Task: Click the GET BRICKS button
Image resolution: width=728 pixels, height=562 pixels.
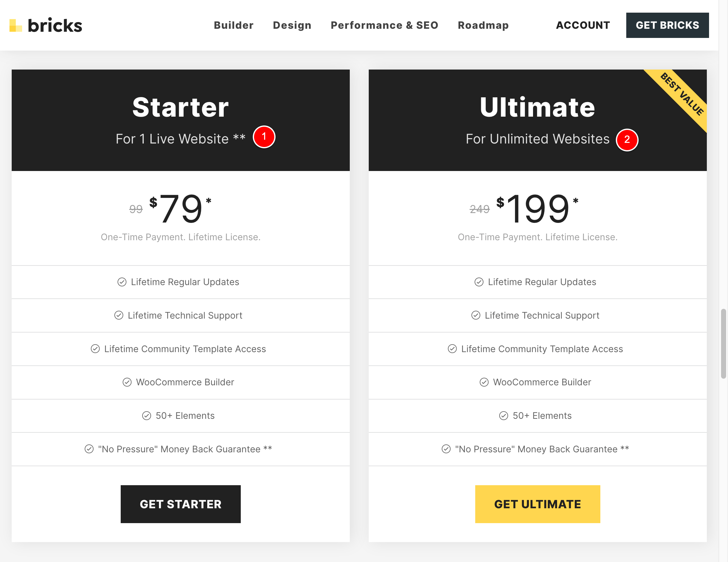Action: tap(667, 25)
